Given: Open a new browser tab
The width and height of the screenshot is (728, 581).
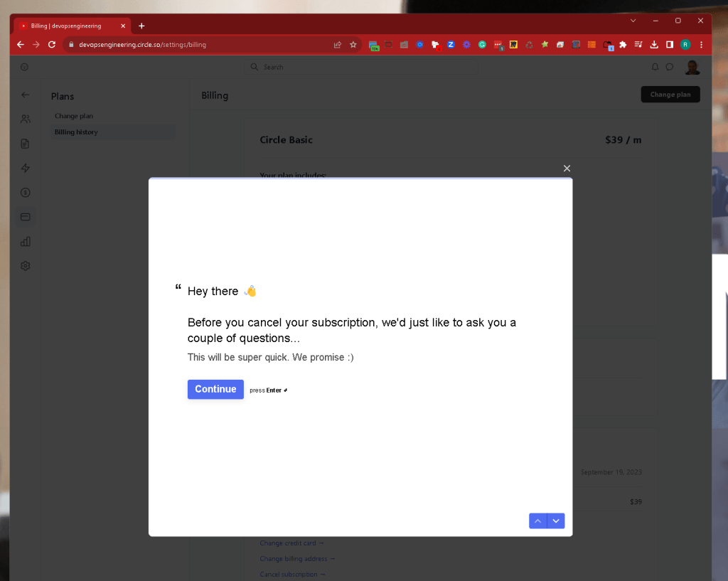Looking at the screenshot, I should click(x=141, y=26).
